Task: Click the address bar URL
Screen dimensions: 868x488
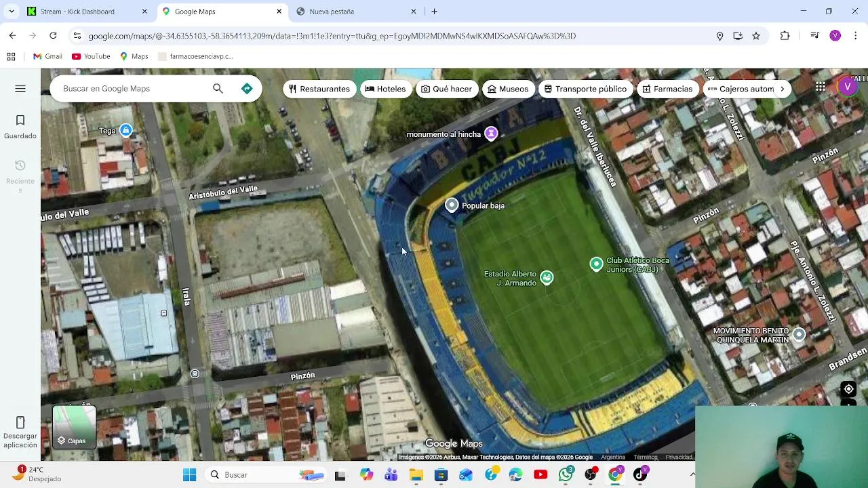Action: click(332, 36)
